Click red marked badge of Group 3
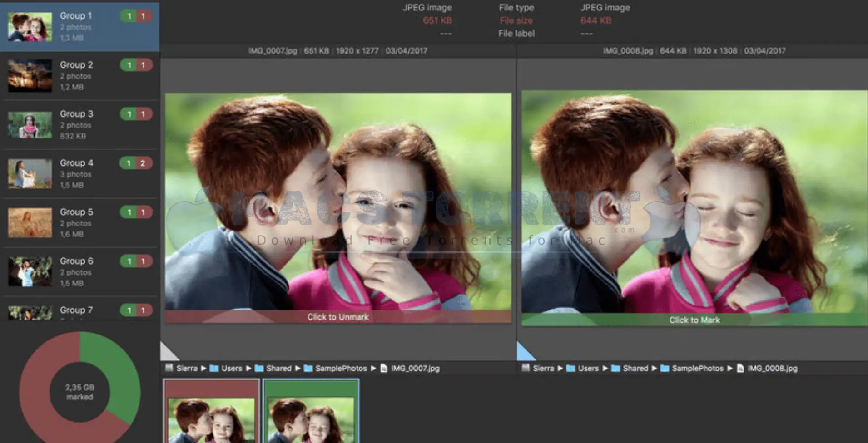This screenshot has width=868, height=443. (144, 114)
